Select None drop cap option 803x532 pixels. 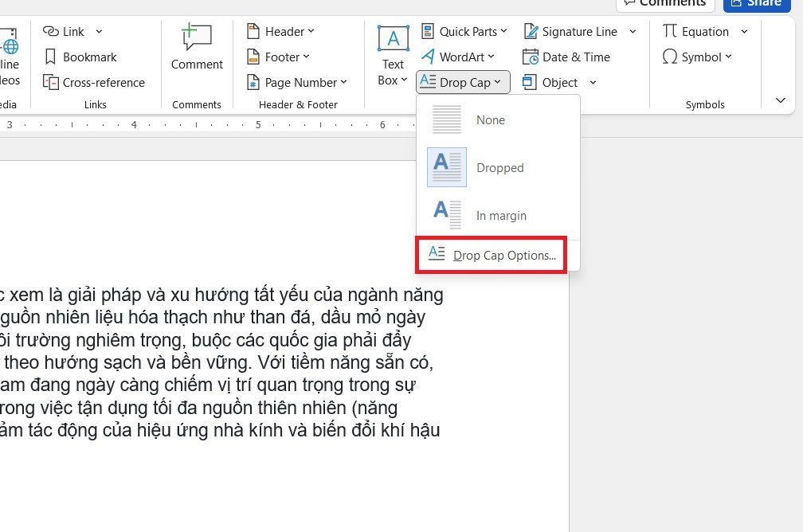[490, 120]
